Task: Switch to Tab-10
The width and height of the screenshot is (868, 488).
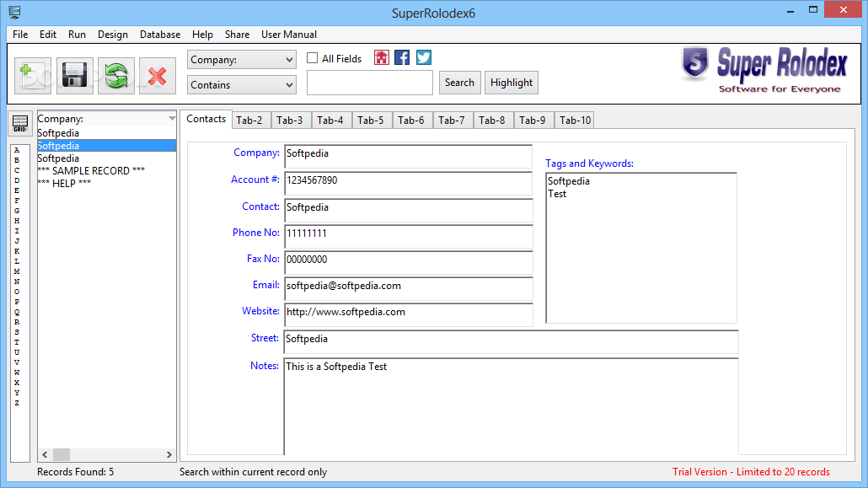Action: tap(575, 121)
